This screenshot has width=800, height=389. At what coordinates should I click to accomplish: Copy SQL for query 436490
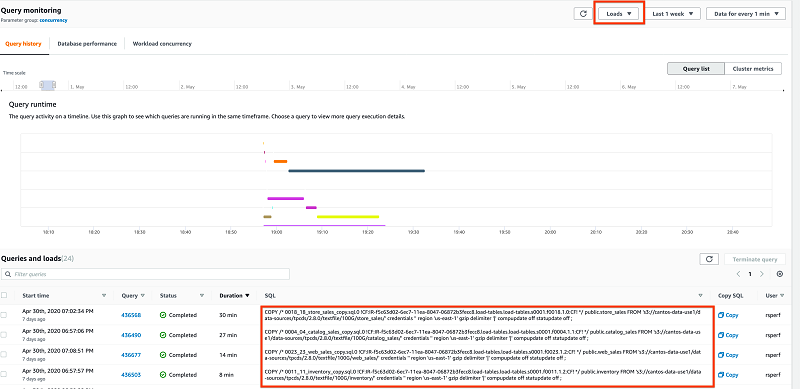pyautogui.click(x=728, y=335)
